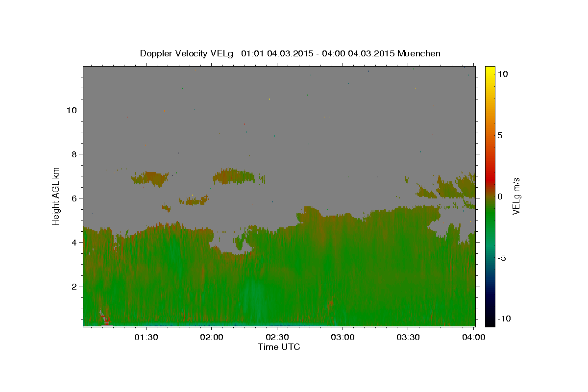Select the x-axis label Time UTC

pos(279,347)
